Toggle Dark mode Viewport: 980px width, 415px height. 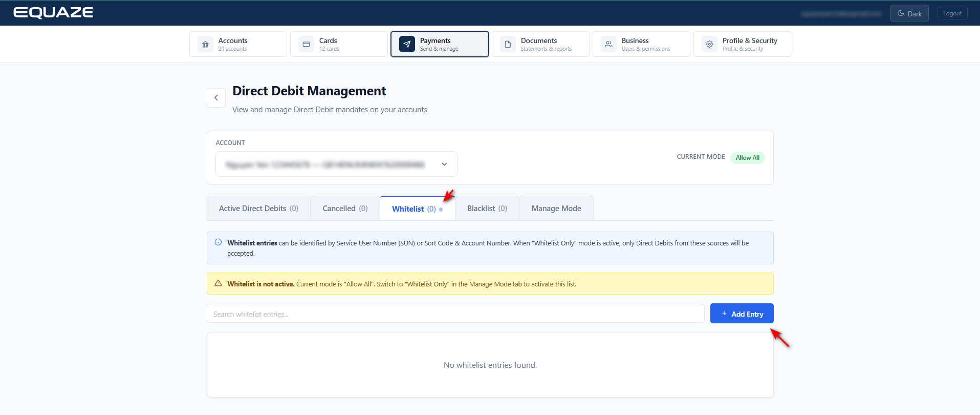click(x=909, y=13)
